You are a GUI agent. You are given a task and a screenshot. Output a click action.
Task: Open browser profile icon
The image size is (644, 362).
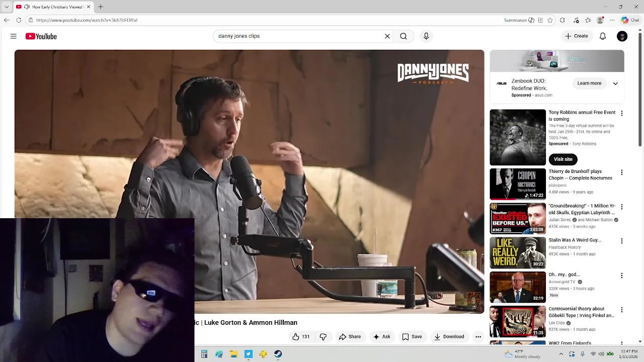click(600, 20)
